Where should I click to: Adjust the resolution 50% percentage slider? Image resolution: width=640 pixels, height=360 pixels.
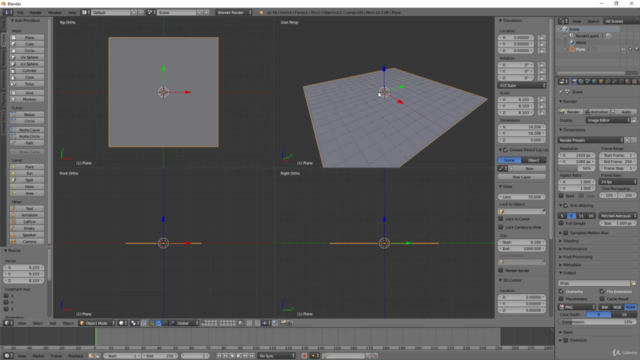577,168
